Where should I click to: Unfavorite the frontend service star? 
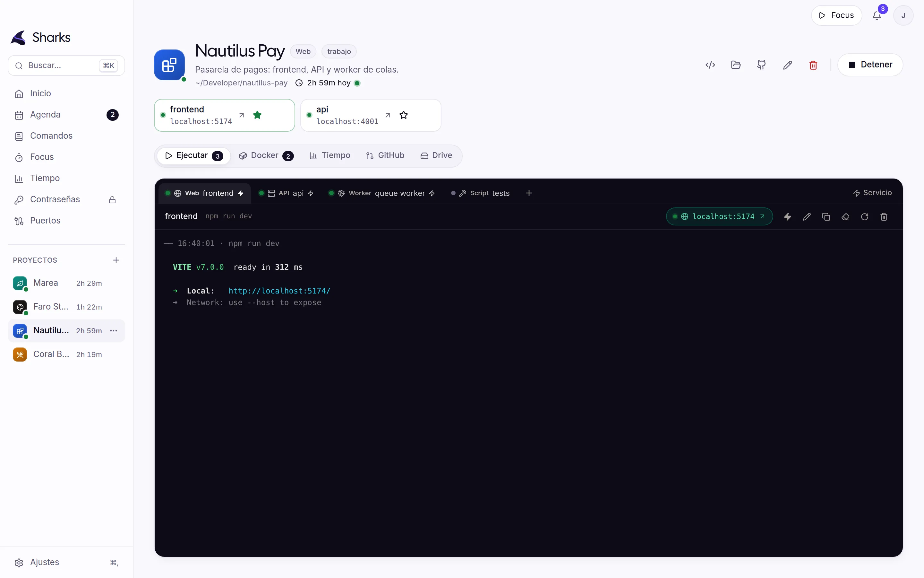tap(257, 115)
